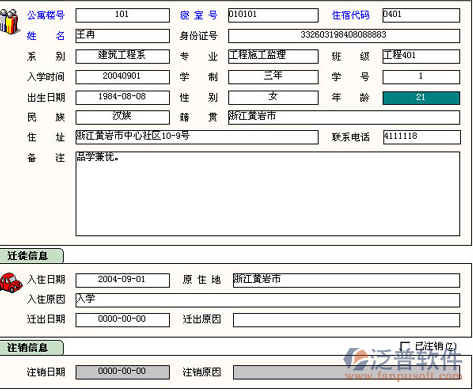Click the 入住原因 label text
Screen dimensions: 473x392
pos(46,299)
